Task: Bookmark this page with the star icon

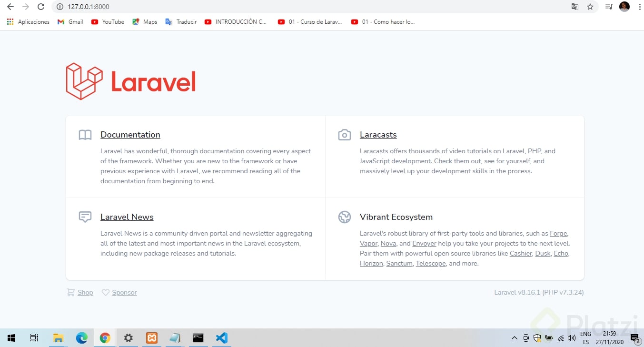Action: point(590,7)
